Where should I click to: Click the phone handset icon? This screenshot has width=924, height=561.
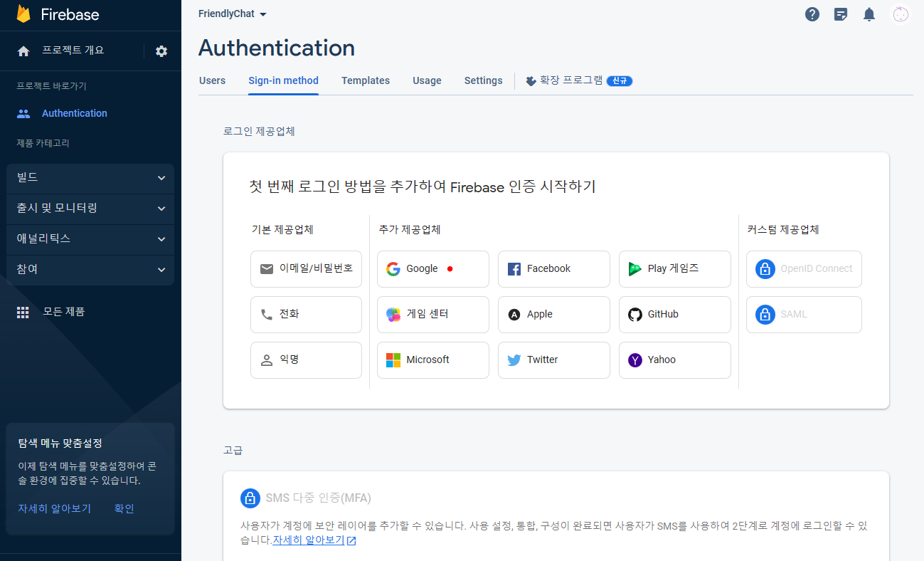point(267,315)
